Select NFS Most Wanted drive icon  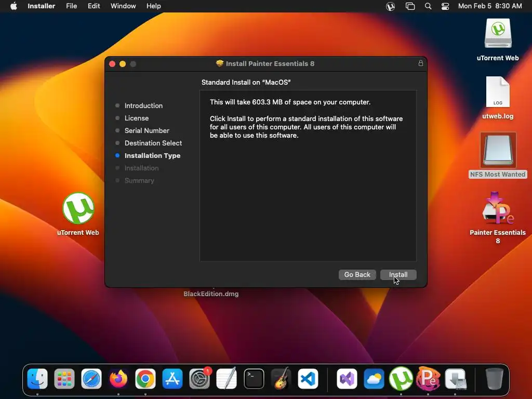[498, 150]
